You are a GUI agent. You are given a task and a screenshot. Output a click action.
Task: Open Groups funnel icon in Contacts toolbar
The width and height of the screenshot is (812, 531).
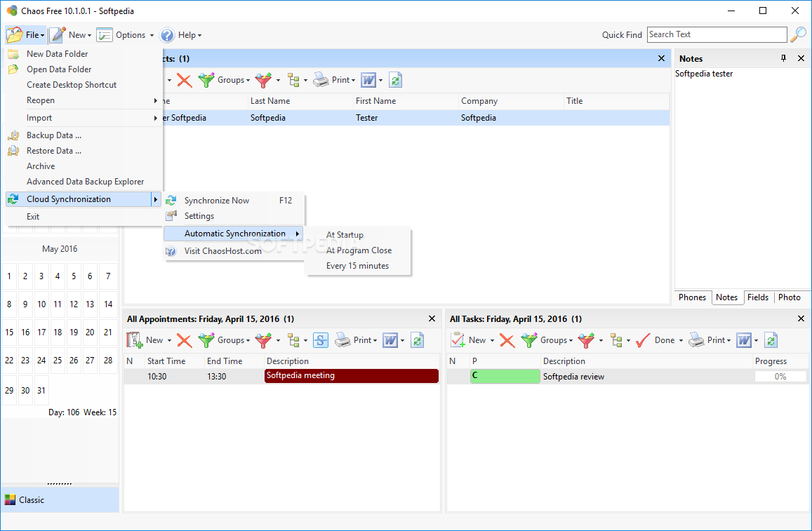[x=206, y=80]
